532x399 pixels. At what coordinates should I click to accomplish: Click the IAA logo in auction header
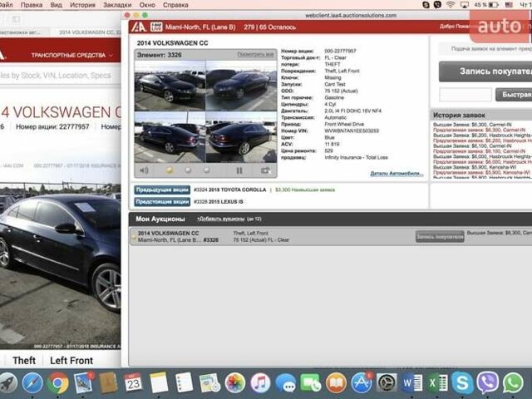click(139, 27)
